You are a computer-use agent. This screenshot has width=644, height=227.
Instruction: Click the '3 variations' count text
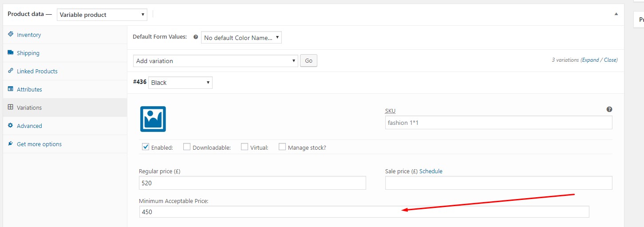pyautogui.click(x=565, y=60)
